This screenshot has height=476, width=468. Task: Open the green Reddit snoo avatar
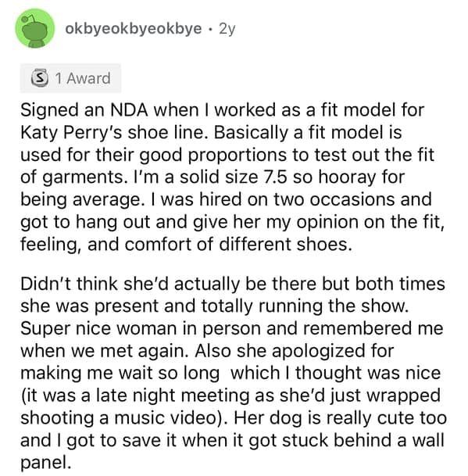(x=35, y=28)
